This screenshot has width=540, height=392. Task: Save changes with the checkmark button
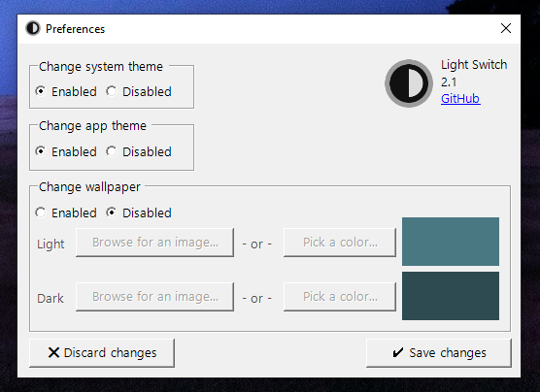(x=439, y=353)
